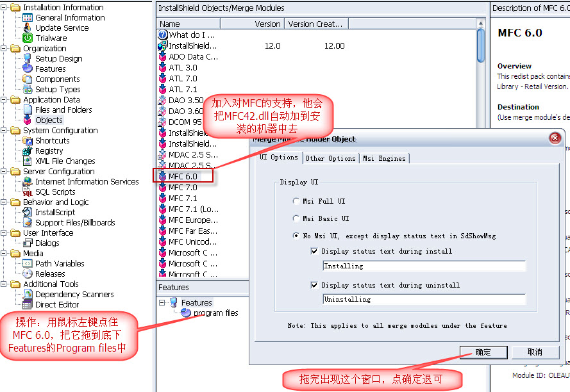Click the Registry icon
570x392 pixels.
coord(28,151)
